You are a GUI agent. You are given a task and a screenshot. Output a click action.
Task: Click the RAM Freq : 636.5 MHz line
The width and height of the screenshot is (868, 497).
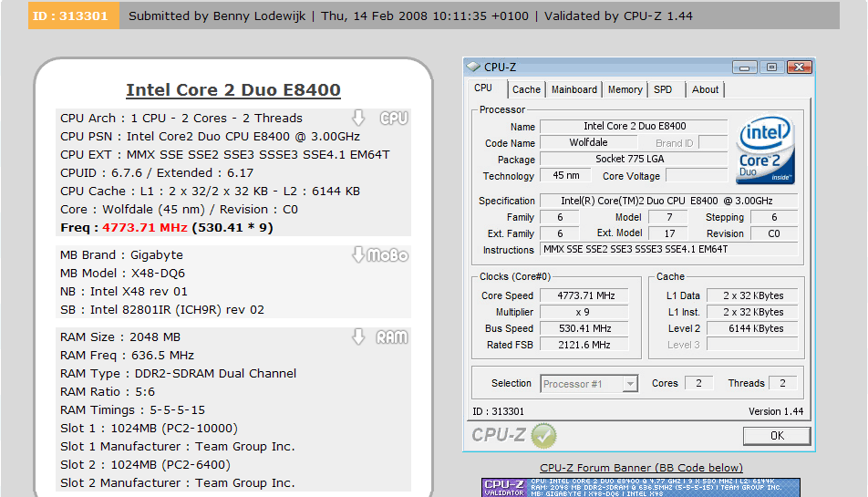click(x=128, y=356)
